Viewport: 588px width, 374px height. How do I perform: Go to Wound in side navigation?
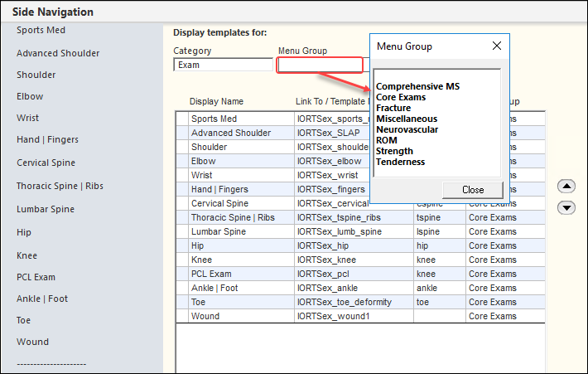(32, 342)
